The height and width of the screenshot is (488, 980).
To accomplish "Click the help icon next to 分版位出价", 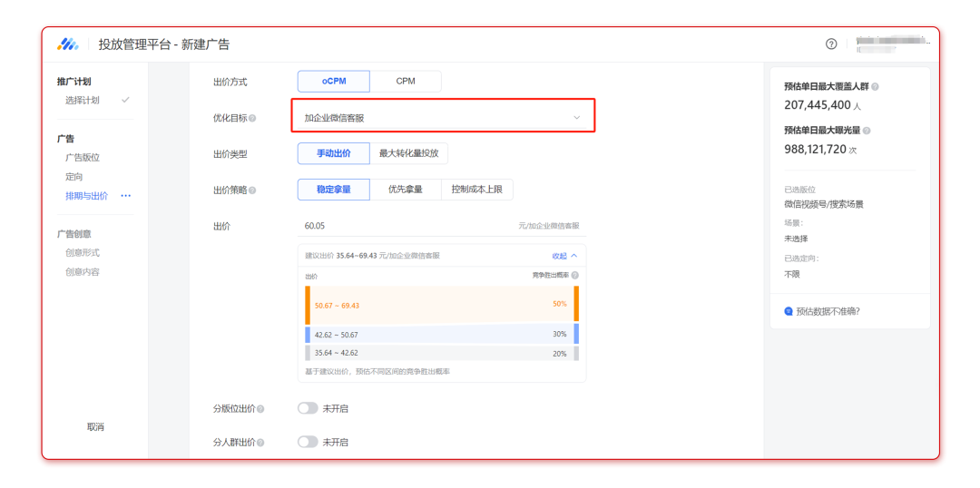I will click(260, 409).
